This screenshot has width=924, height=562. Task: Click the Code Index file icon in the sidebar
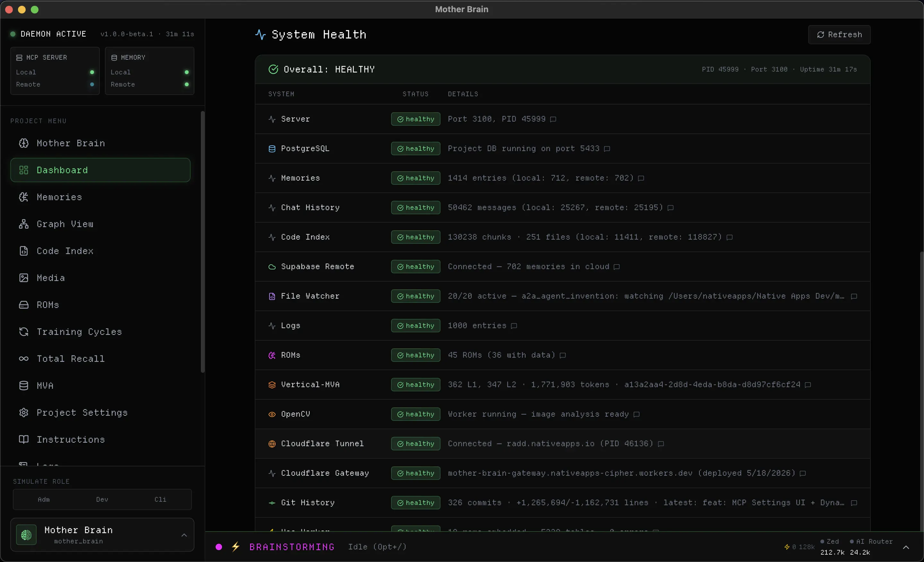coord(24,251)
